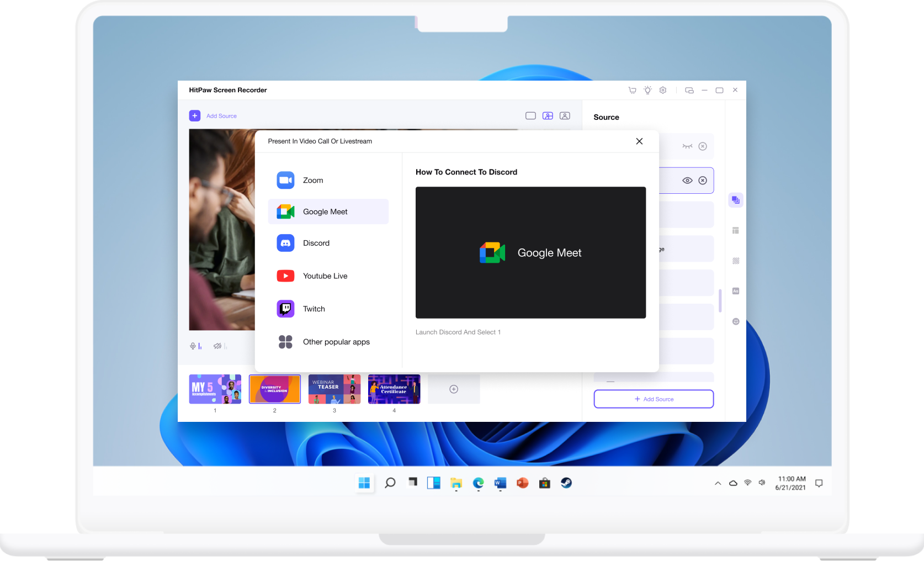924x561 pixels.
Task: Open PowerPoint from taskbar
Action: (x=522, y=483)
